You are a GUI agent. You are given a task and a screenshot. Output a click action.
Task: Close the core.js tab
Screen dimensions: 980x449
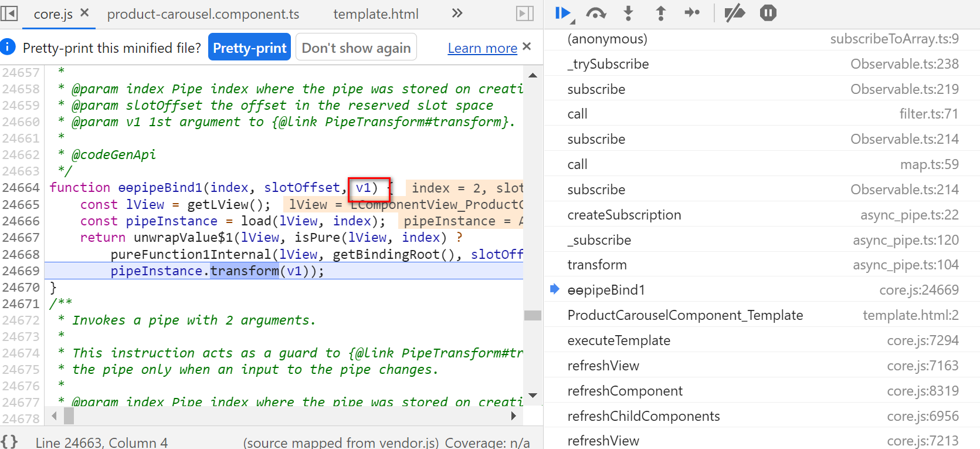pos(84,12)
